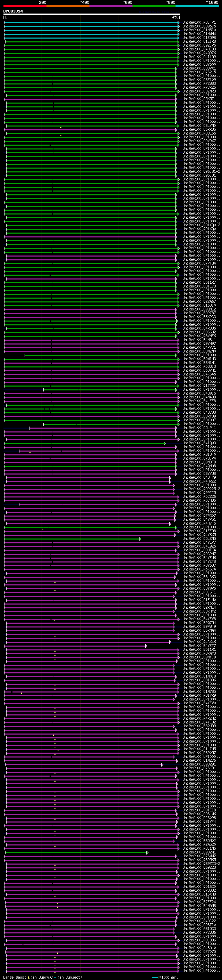Open hit UniRef100_C1EIK8
This screenshot has height=980, width=222.
(199, 41)
